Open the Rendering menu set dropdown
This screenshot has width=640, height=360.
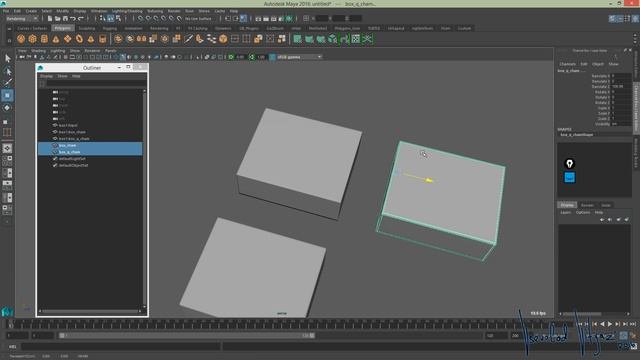[x=22, y=18]
